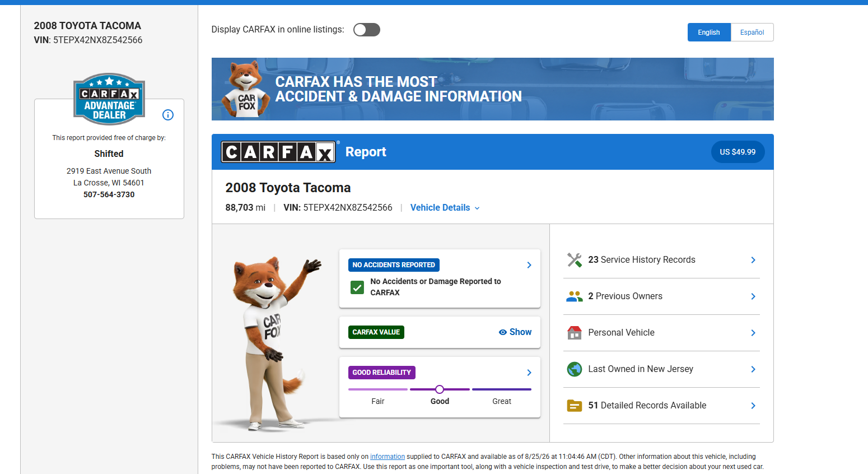Click Last Owned in New Jersey text
This screenshot has width=868, height=474.
click(641, 369)
